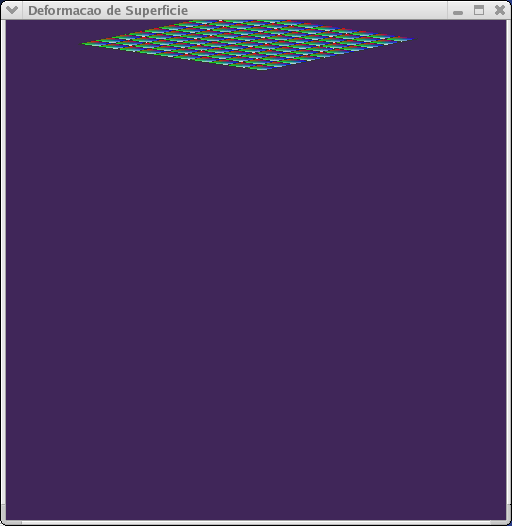Screen dimensions: 512x526
Task: Click the mesh's lower-right sloping edge
Action: [337, 54]
